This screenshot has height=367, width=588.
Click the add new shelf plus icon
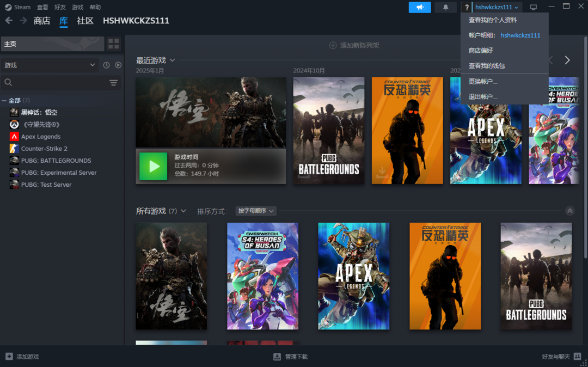pos(333,45)
